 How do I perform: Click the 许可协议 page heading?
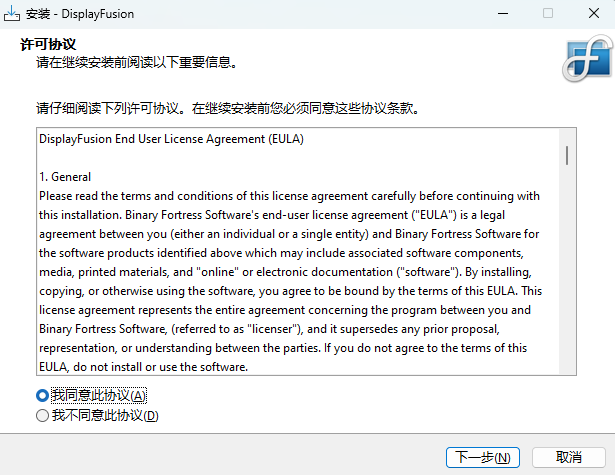click(48, 45)
